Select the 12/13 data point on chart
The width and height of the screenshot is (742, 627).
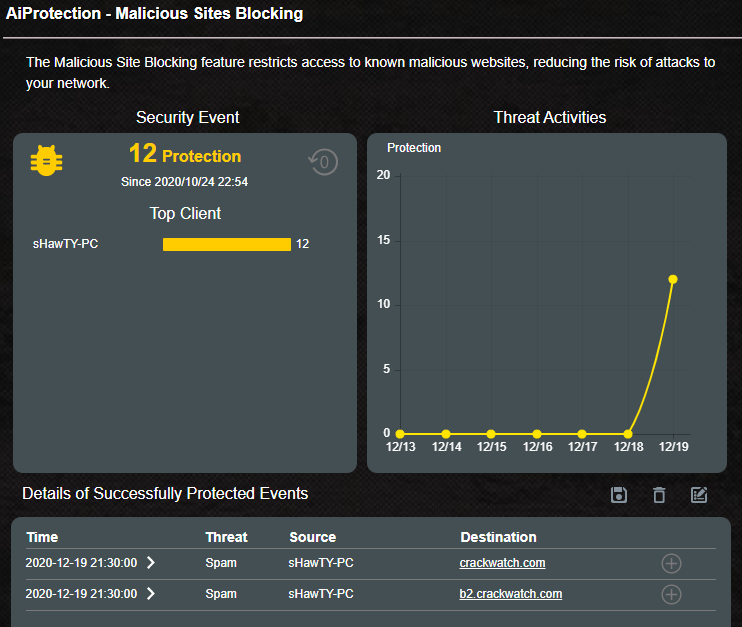pyautogui.click(x=400, y=434)
